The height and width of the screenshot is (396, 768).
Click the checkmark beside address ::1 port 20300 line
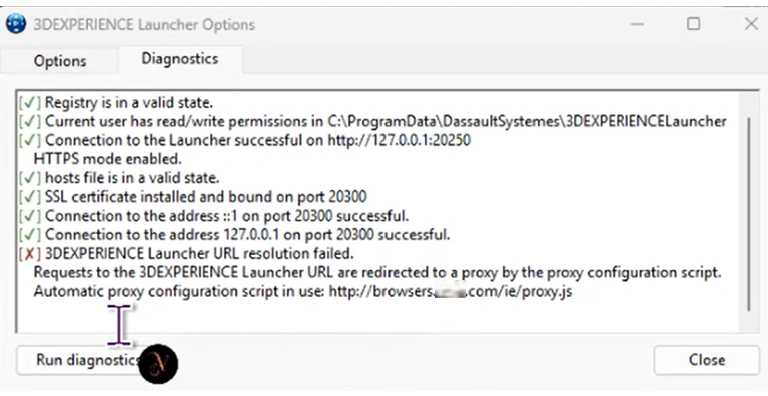[x=30, y=216]
